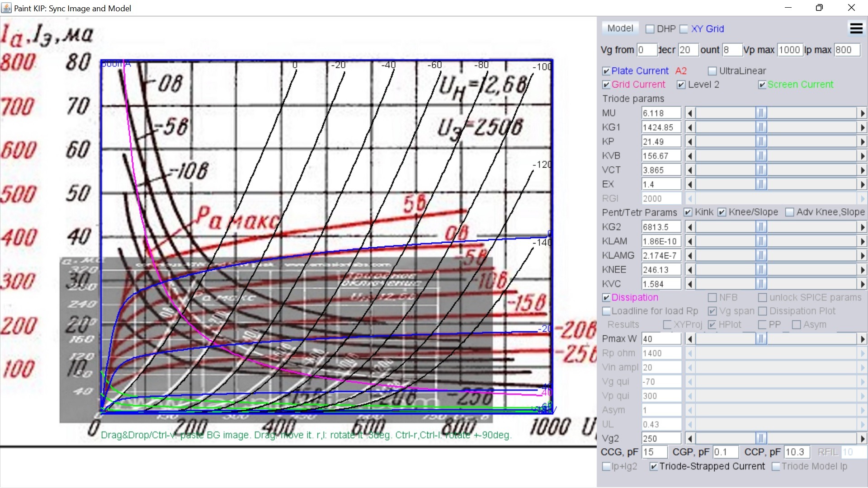Open the hamburger menu in the panel

click(x=856, y=28)
